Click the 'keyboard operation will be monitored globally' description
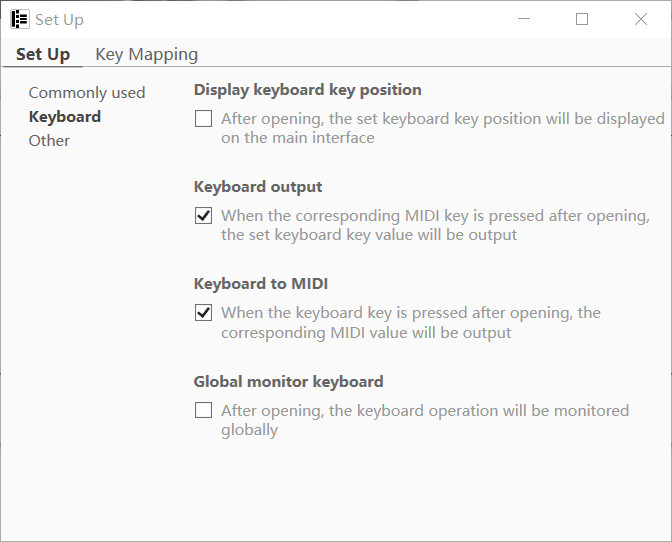The height and width of the screenshot is (542, 672). click(424, 420)
